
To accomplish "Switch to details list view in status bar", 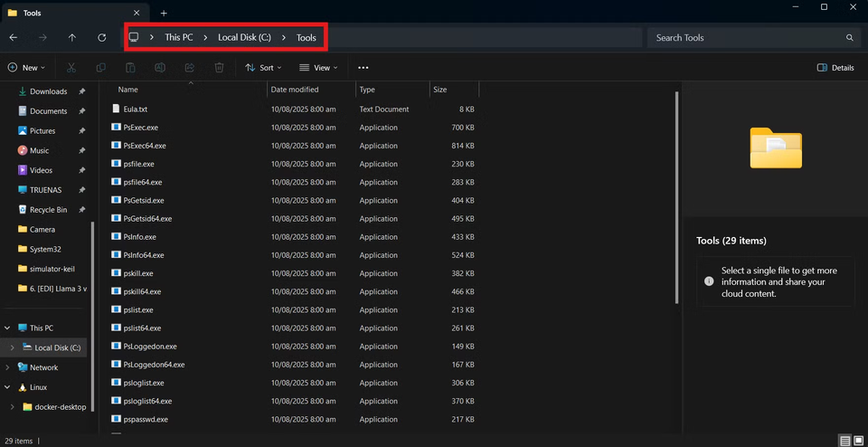I will (844, 441).
